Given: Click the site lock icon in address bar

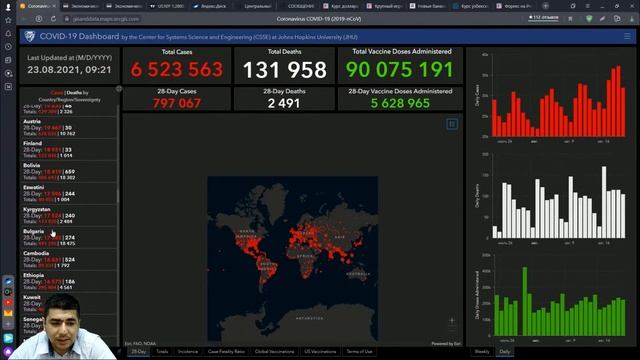Looking at the screenshot, I should coord(67,19).
